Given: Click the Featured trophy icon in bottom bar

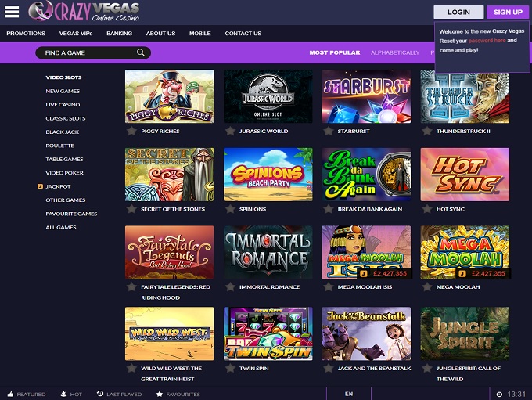Looking at the screenshot, I should pos(10,394).
